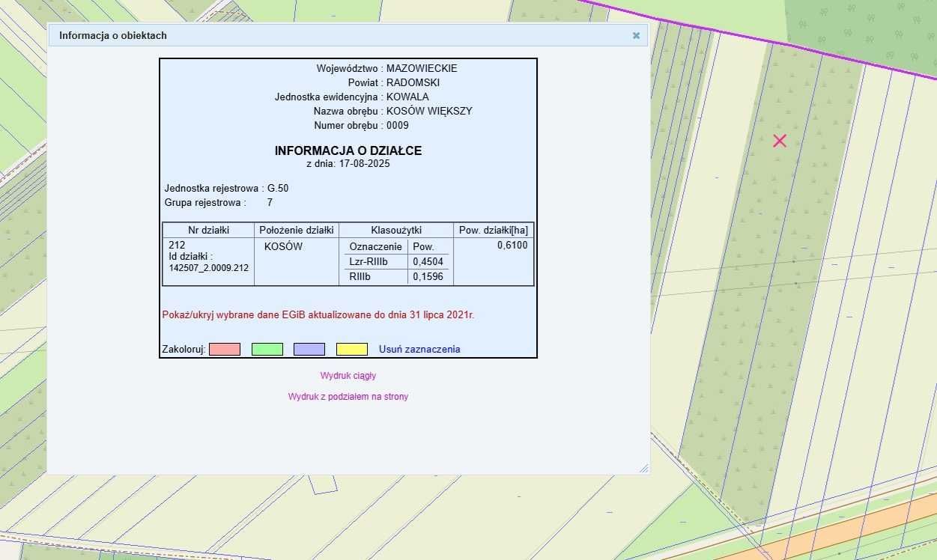Click the INFORMACJA O DZIAŁCE heading

[348, 150]
